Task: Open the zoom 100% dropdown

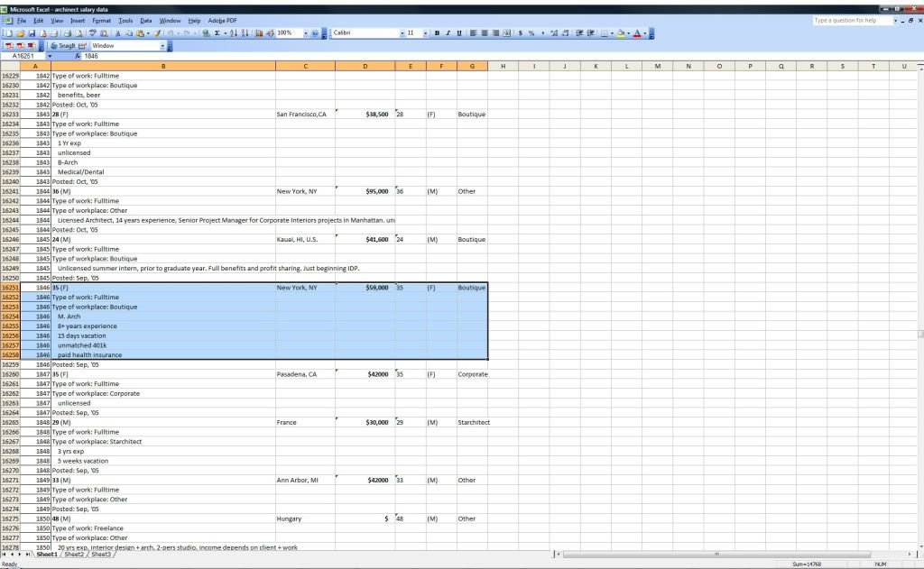Action: pyautogui.click(x=306, y=33)
